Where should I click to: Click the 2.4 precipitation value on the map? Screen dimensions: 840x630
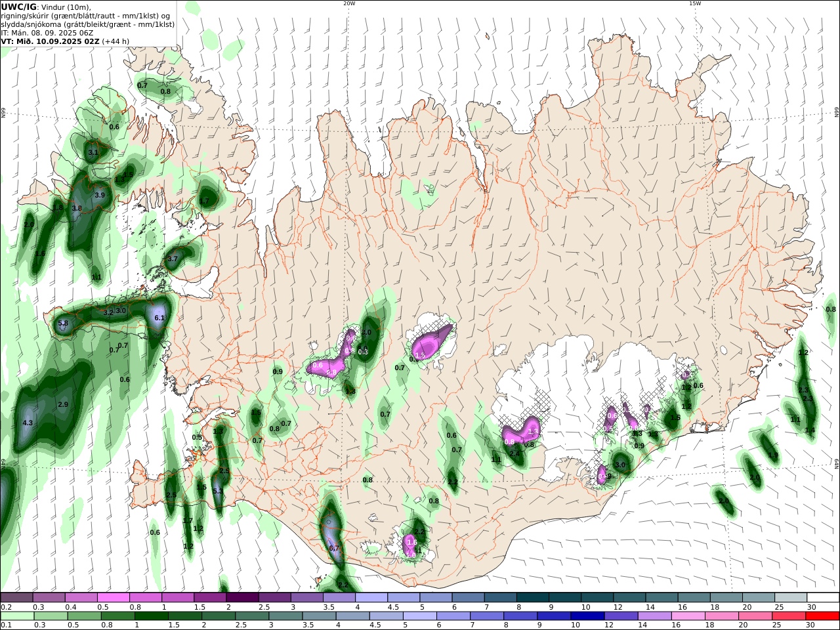[514, 453]
